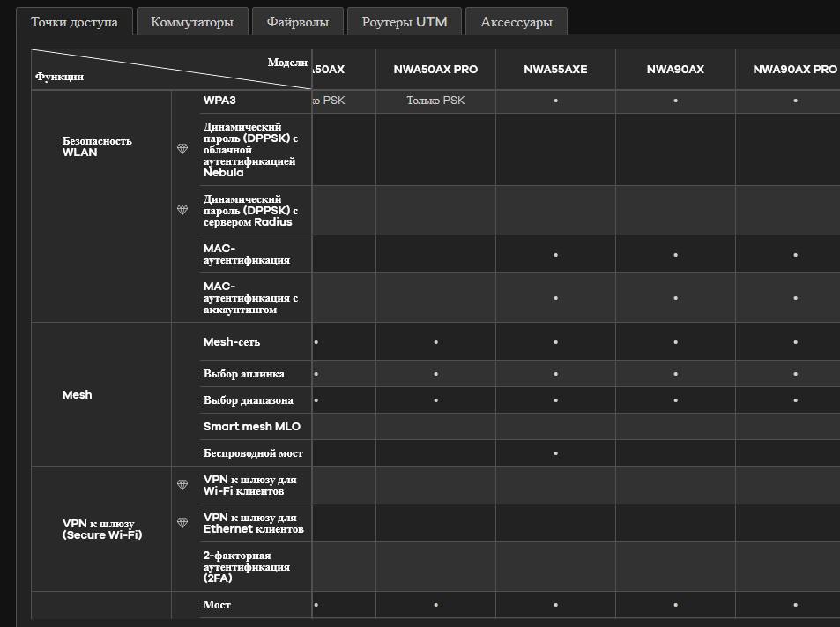Click the Mesh-сеть row label
Viewport: 840px width, 627px height.
point(232,341)
